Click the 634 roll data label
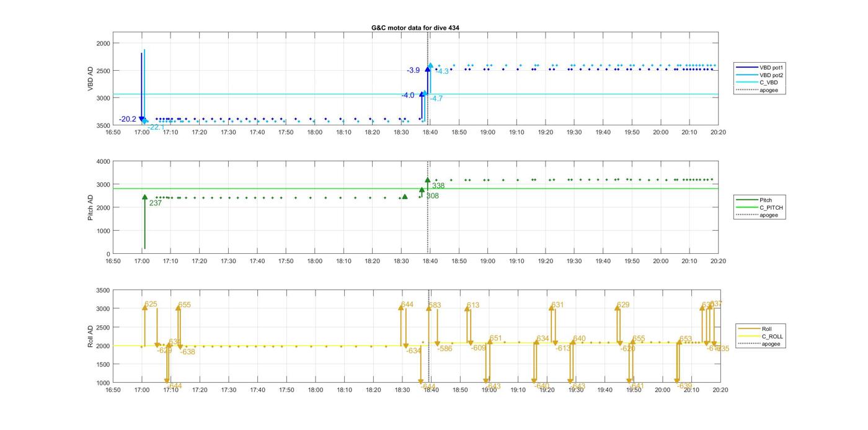Image resolution: width=868 pixels, height=430 pixels. pos(542,338)
